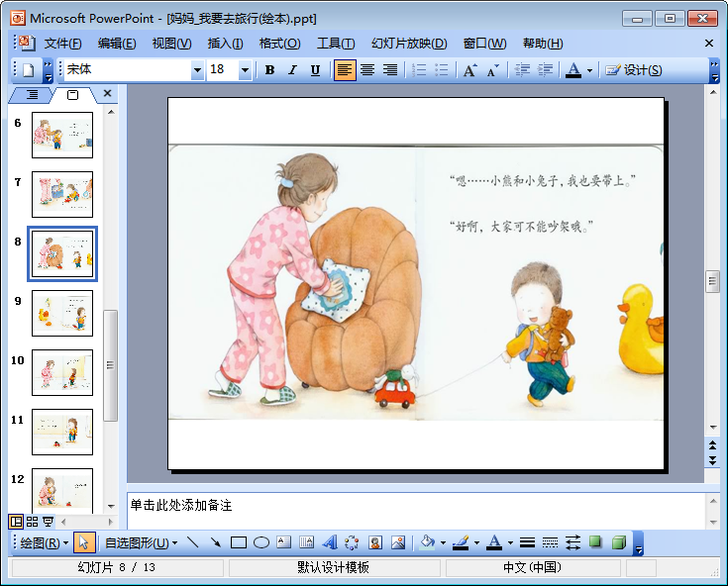Open the Design (设计) task pane
This screenshot has height=586, width=728.
[634, 70]
